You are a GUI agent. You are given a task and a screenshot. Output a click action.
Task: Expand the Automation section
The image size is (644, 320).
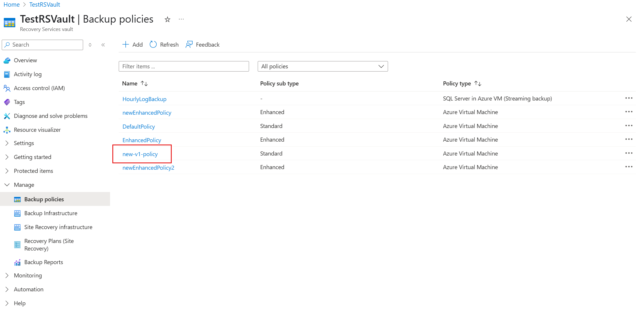click(x=7, y=289)
